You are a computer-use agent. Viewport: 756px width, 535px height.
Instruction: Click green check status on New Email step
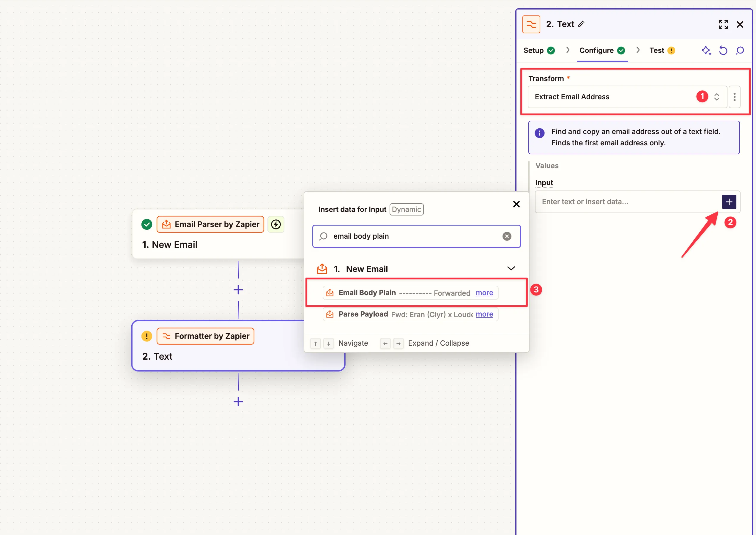[x=147, y=224]
